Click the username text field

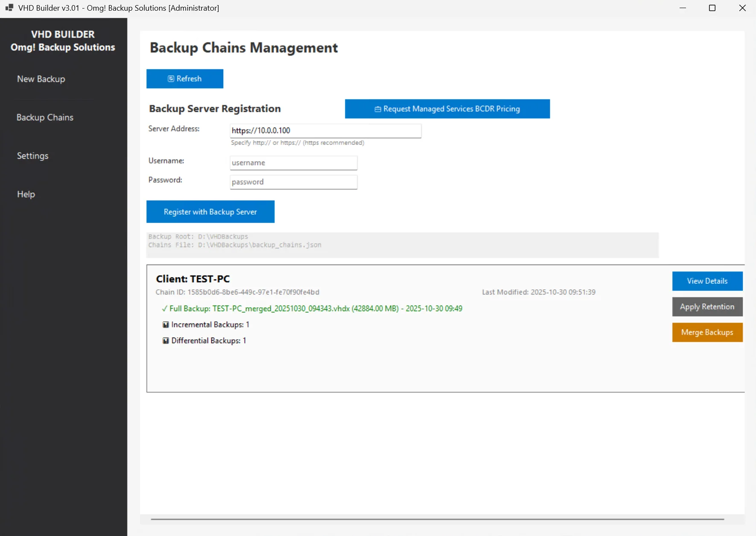(293, 163)
